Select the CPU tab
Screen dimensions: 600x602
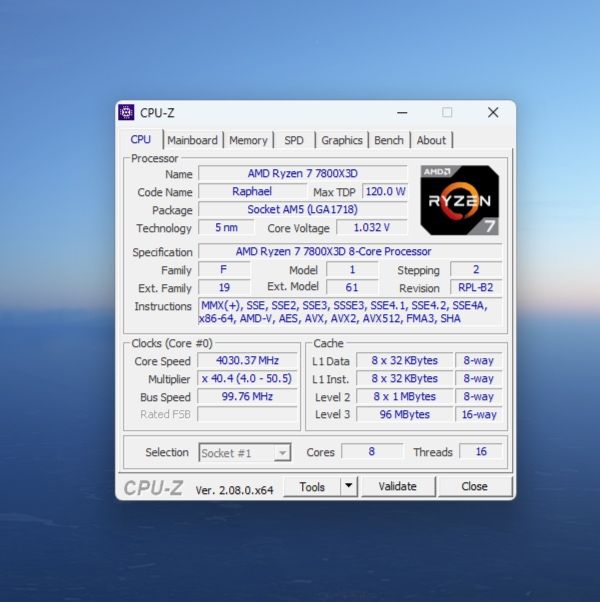tap(140, 140)
